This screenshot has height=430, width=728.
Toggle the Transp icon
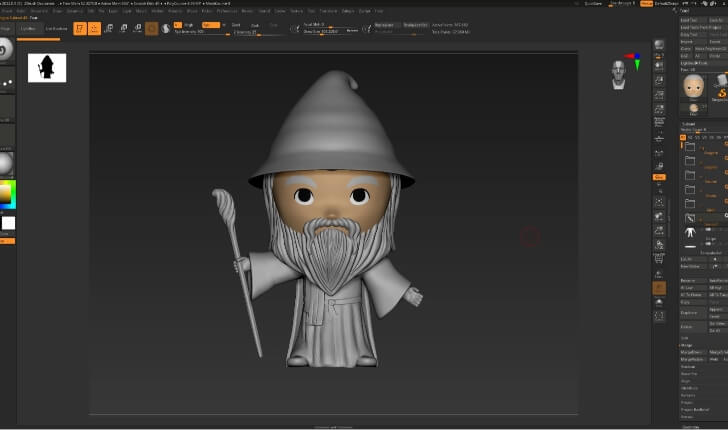tap(659, 274)
